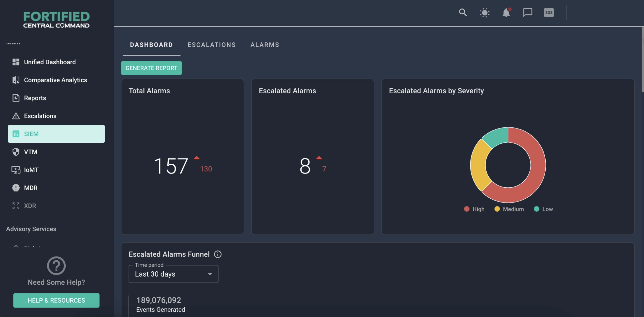Open the MDR section label
This screenshot has width=644, height=317.
point(31,188)
